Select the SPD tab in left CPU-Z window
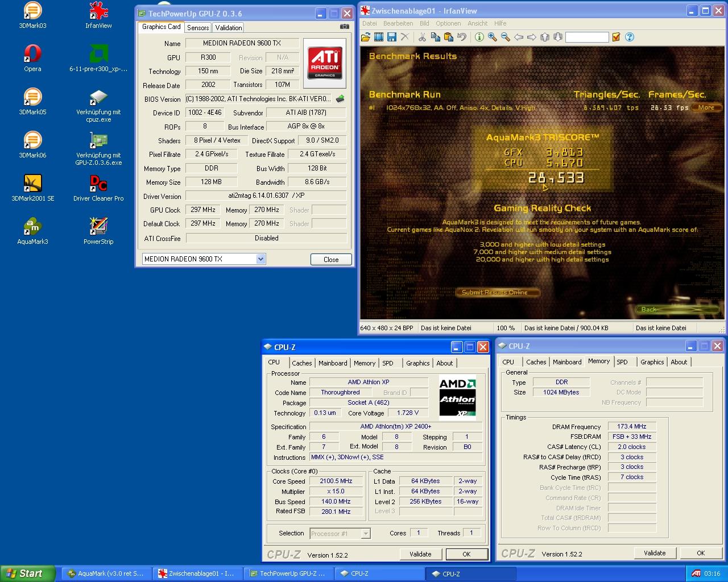The height and width of the screenshot is (582, 728). click(388, 363)
